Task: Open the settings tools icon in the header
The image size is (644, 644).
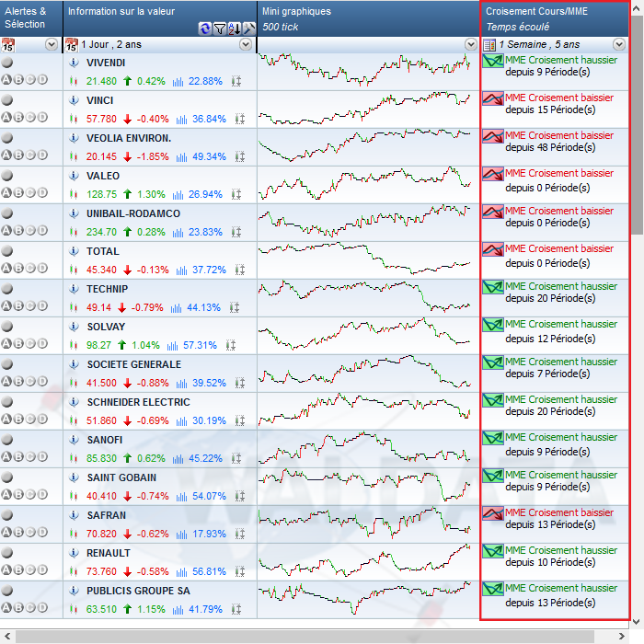Action: pos(247,29)
